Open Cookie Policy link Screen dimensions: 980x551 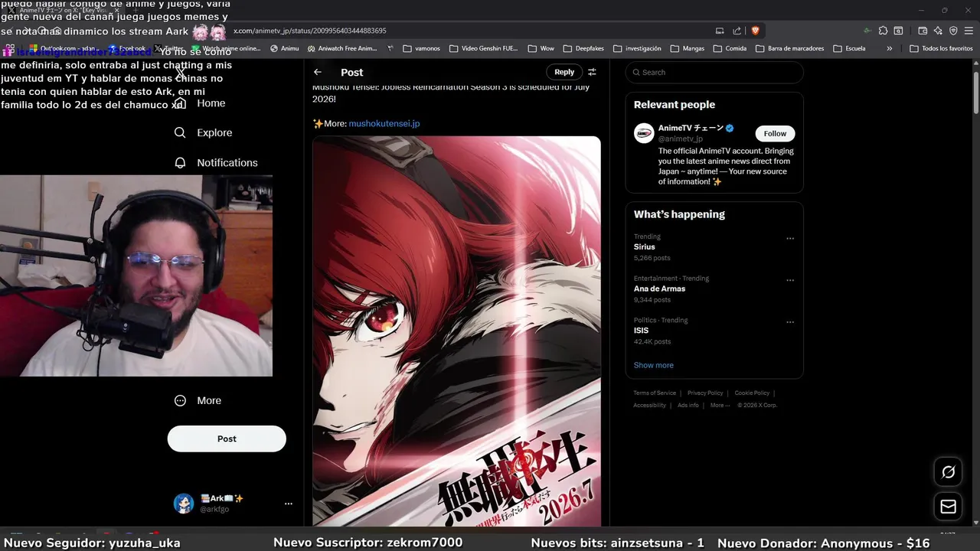(x=752, y=393)
